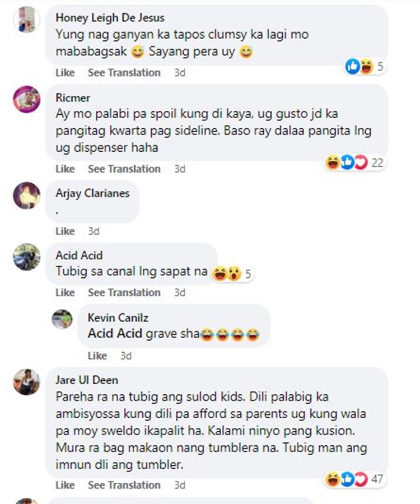This screenshot has height=504, width=420.
Task: Open Ricmer's profile avatar
Action: point(27,99)
